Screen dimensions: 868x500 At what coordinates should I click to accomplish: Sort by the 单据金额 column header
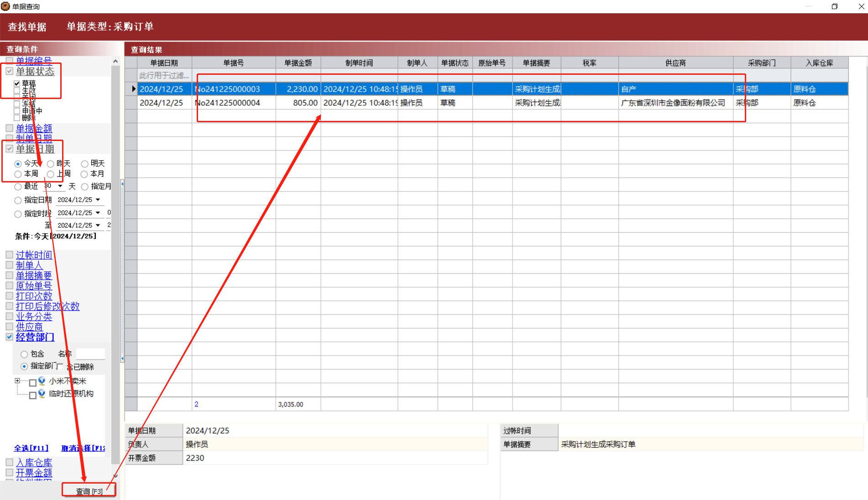click(298, 63)
